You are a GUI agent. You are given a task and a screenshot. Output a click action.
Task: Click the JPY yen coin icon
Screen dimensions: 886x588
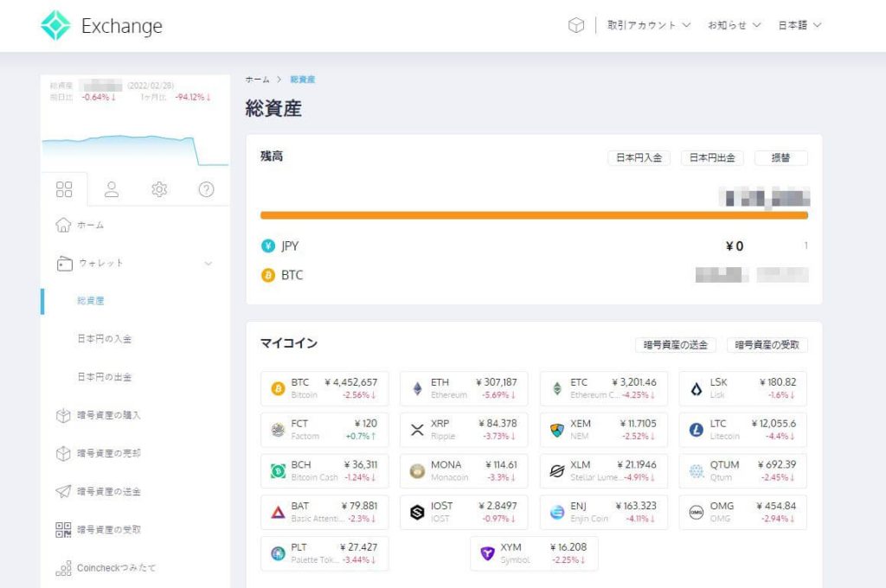point(268,246)
